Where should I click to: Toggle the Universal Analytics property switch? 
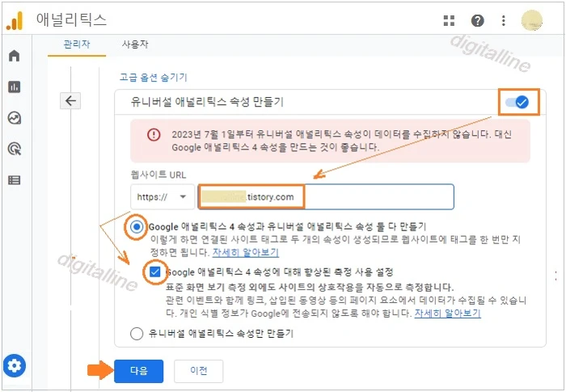[517, 103]
